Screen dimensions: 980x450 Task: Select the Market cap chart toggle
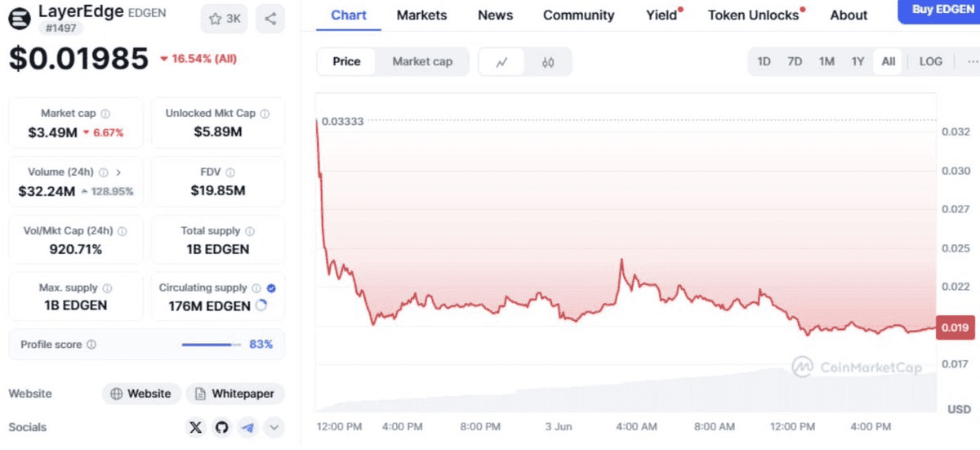(422, 61)
